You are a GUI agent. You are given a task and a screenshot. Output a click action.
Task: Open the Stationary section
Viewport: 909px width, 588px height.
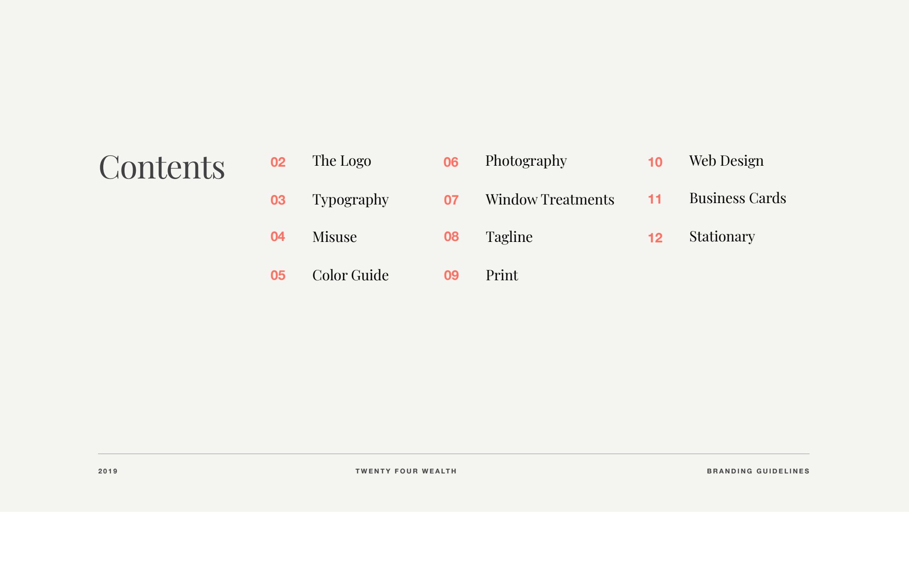coord(722,237)
